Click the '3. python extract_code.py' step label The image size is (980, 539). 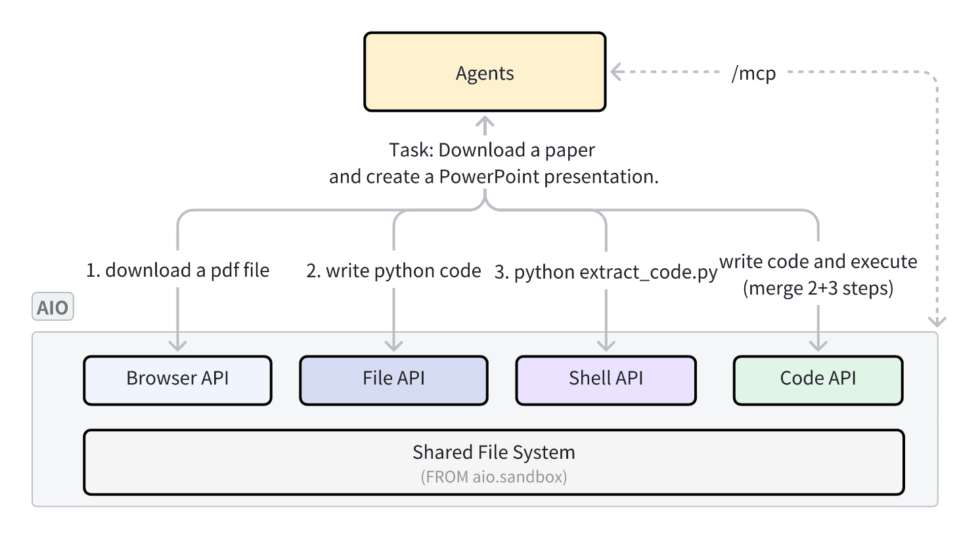click(606, 272)
